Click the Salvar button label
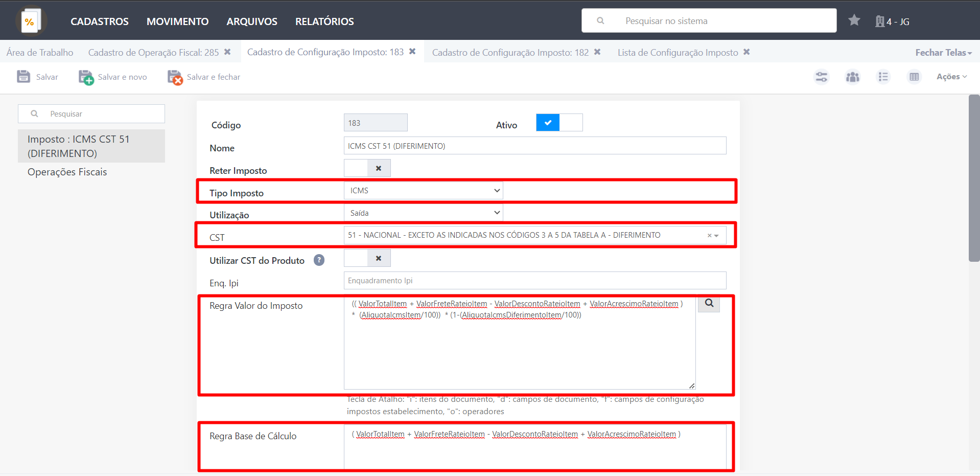The height and width of the screenshot is (476, 980). pos(47,77)
